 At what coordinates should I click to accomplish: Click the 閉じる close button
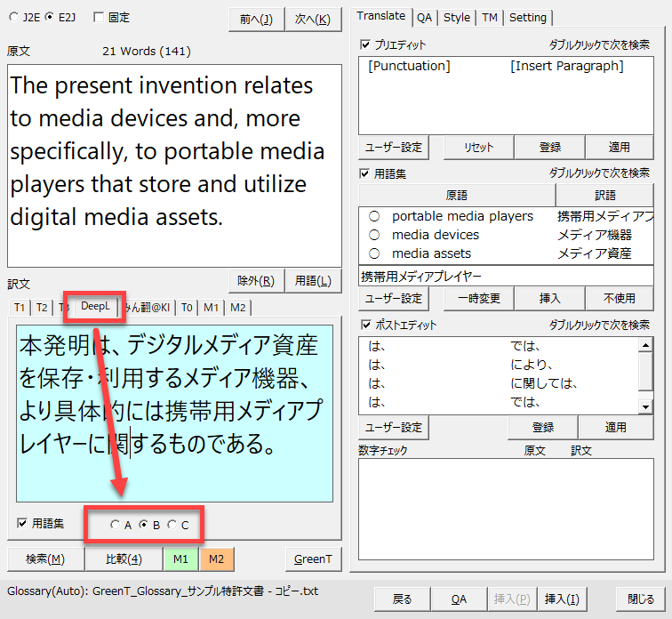(641, 599)
